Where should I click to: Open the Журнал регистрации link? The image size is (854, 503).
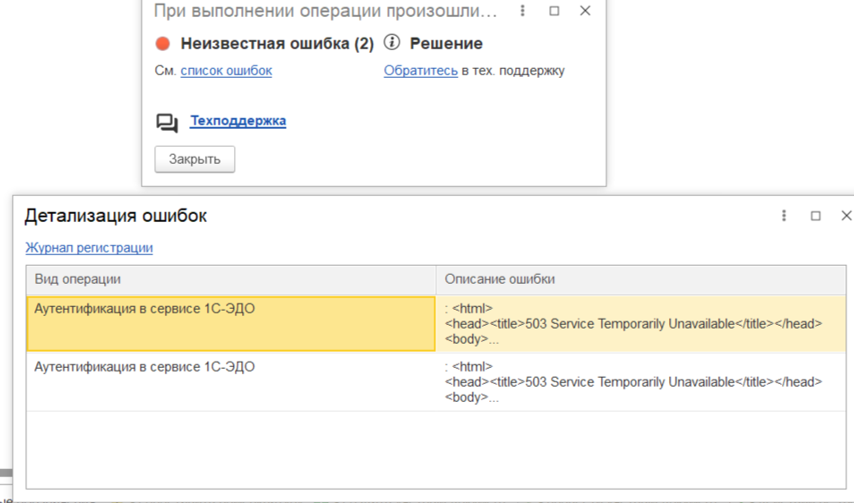(89, 248)
